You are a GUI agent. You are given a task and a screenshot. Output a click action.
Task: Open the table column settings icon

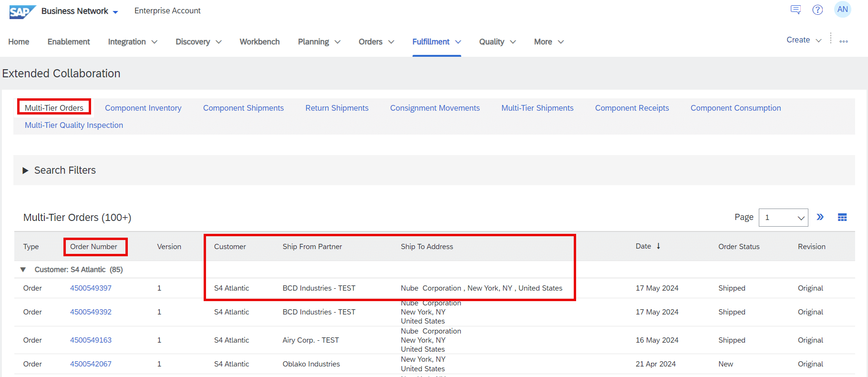click(842, 218)
